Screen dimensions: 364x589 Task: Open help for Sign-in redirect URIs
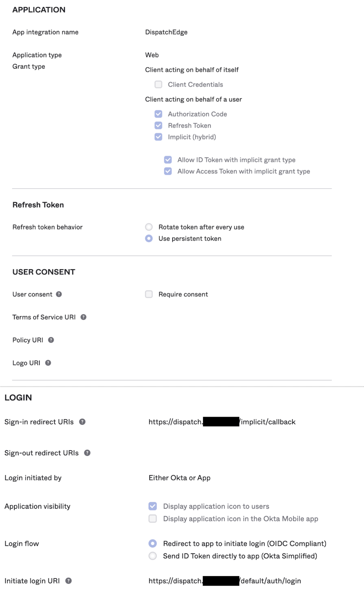83,422
